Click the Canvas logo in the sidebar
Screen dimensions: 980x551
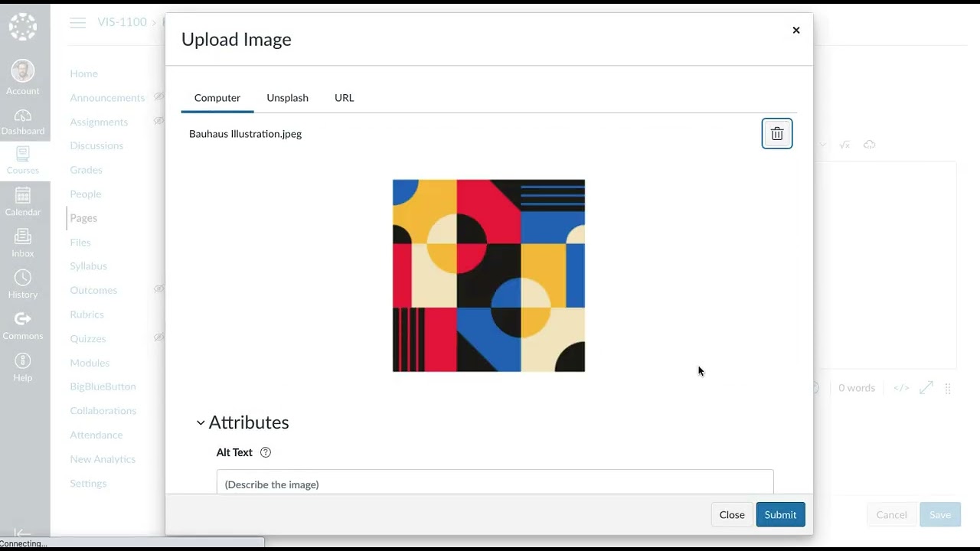tap(23, 27)
